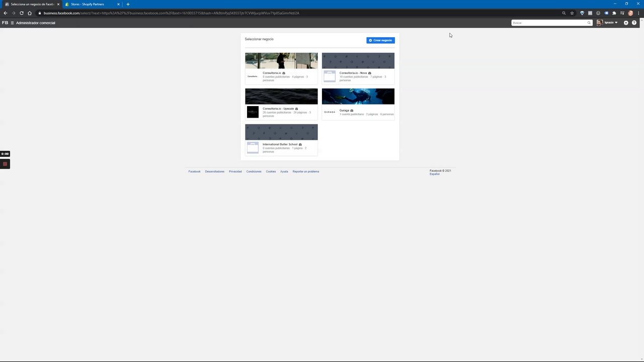Click the Guraga diver cover image

pyautogui.click(x=358, y=97)
